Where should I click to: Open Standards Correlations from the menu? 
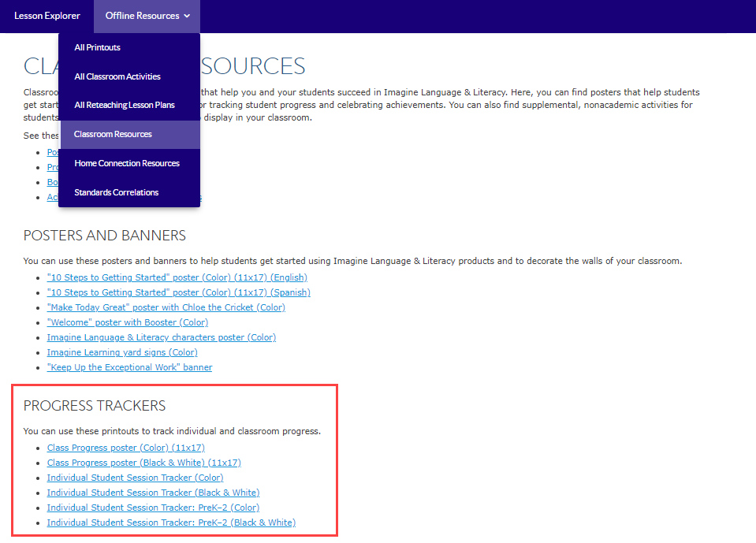[117, 192]
